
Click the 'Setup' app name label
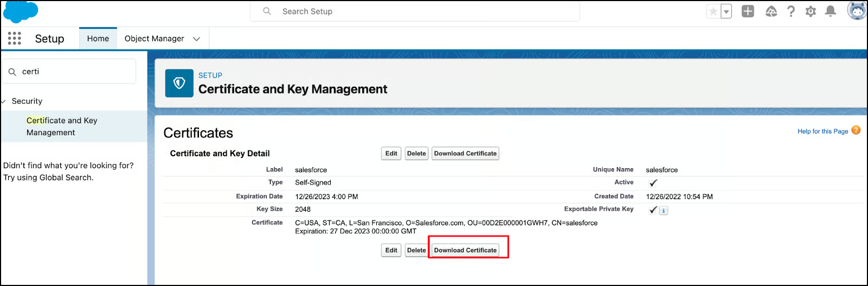click(49, 39)
